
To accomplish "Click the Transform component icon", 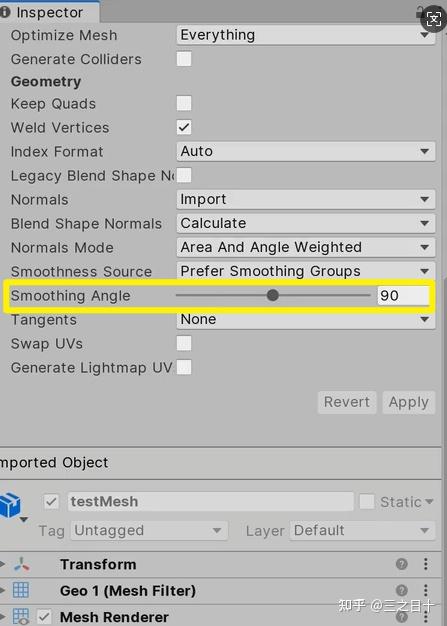I will point(22,565).
